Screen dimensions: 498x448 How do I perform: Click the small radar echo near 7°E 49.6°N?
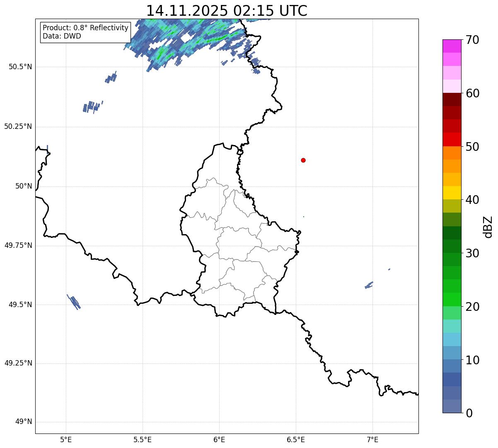point(369,285)
